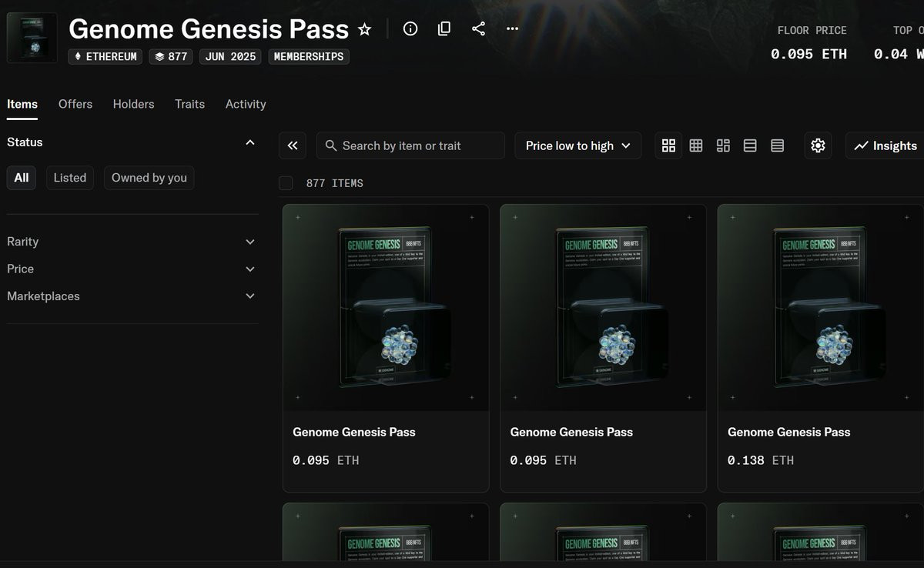Collapse the filter sidebar with double chevron
Viewport: 924px width, 568px height.
click(293, 145)
